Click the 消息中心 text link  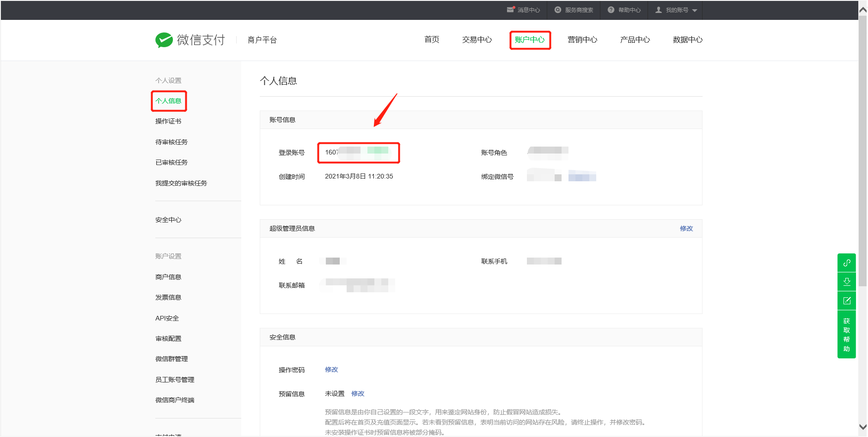[x=529, y=10]
